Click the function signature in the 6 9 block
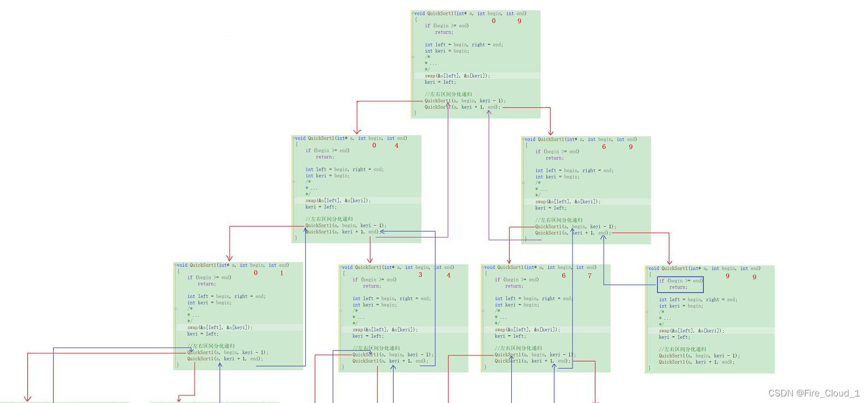 [581, 140]
